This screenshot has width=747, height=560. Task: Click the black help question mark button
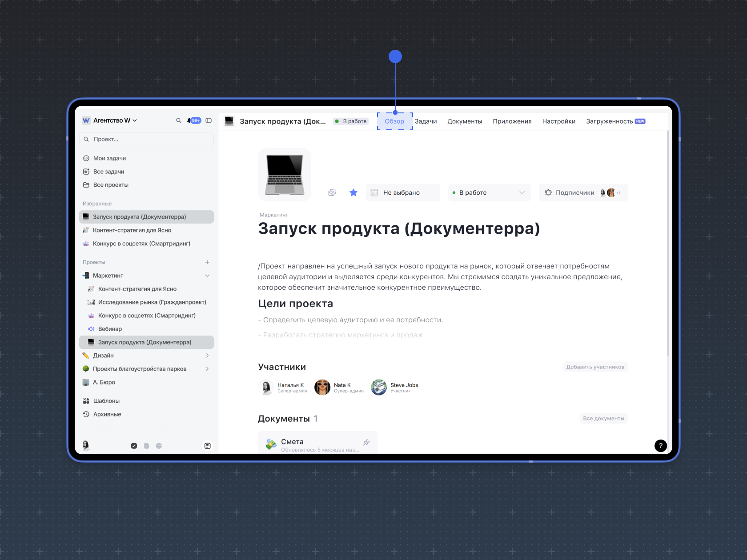(x=660, y=446)
